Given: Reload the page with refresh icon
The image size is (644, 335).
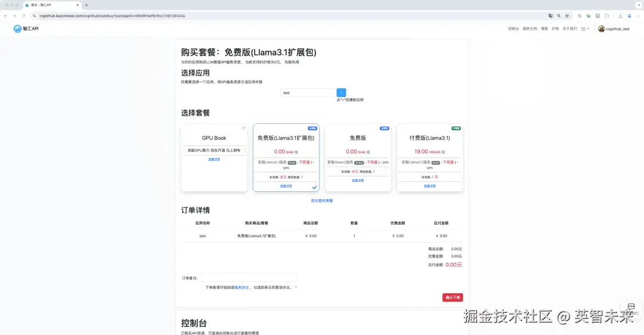Looking at the screenshot, I should point(23,15).
